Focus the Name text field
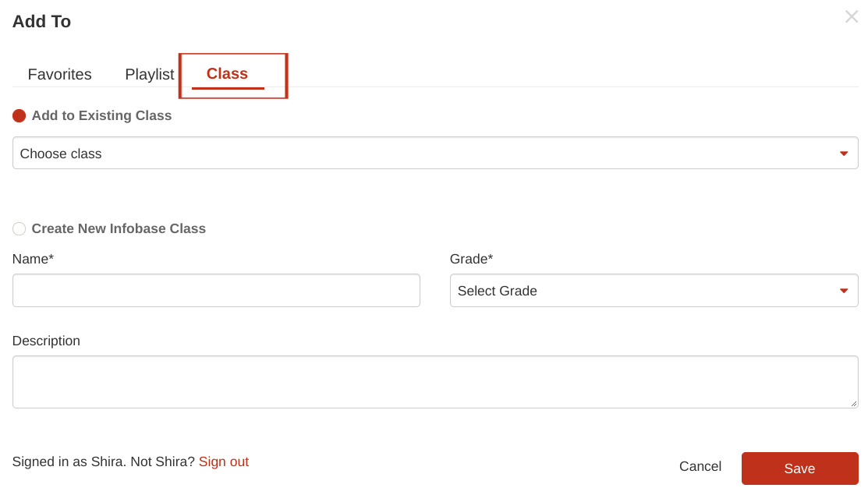The image size is (868, 495). click(x=217, y=290)
